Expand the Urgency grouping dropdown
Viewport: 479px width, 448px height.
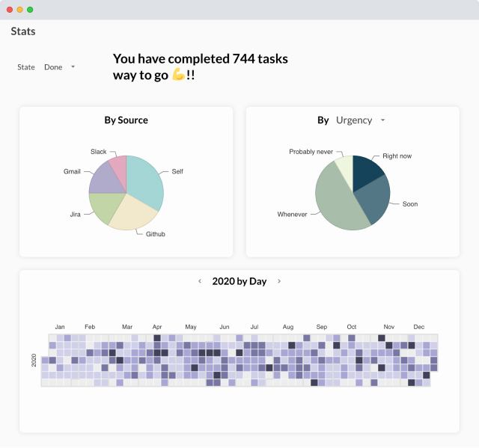tap(360, 120)
